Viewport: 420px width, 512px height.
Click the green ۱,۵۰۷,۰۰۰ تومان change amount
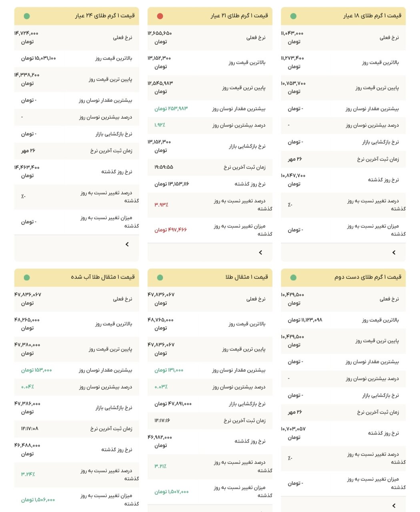(x=171, y=492)
